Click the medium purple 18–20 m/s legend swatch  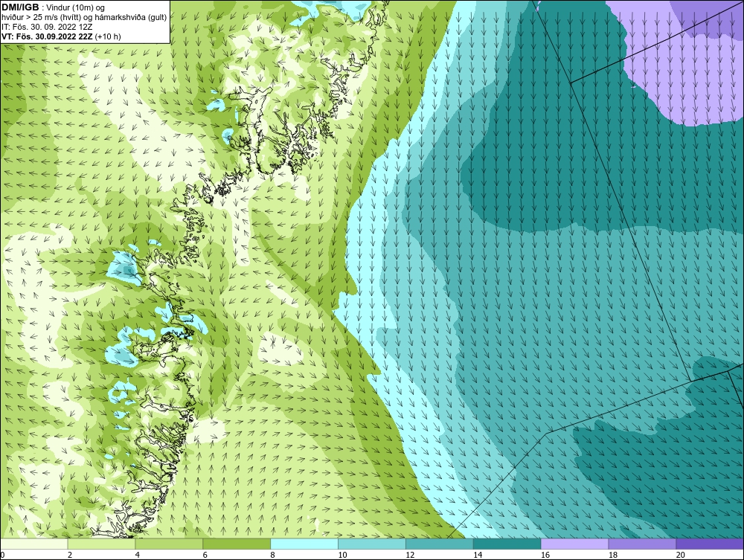(643, 544)
